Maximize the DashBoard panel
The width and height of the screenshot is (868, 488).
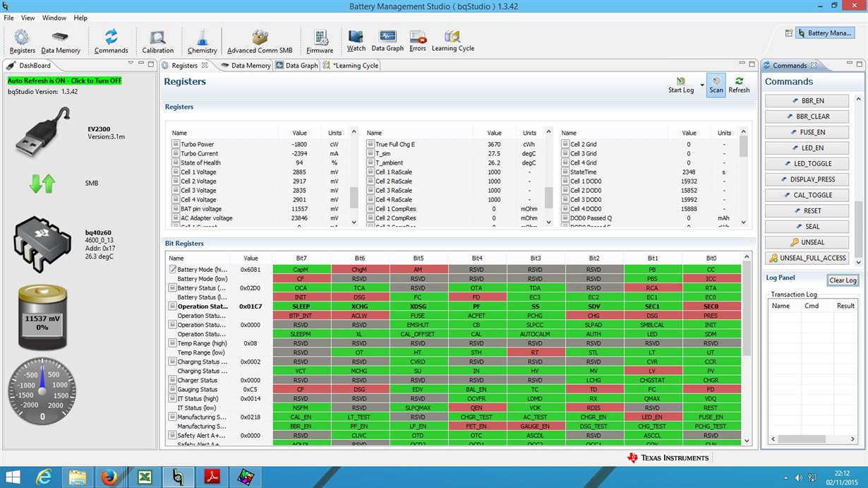point(150,64)
